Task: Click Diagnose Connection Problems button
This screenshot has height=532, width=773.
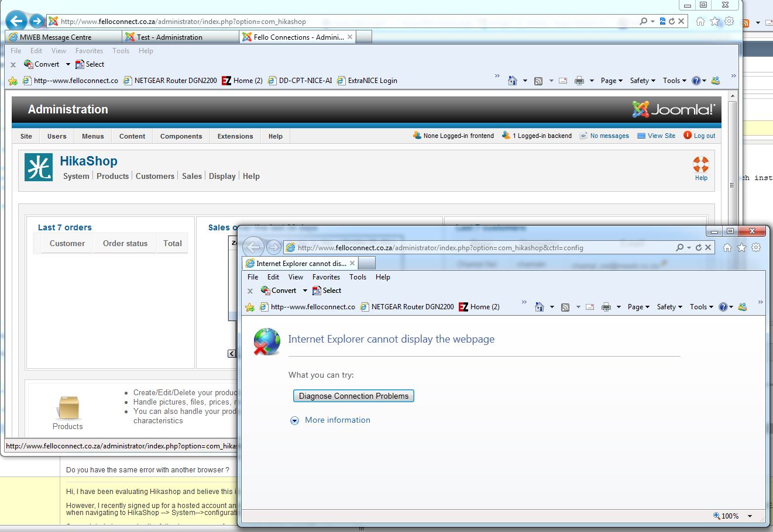Action: (x=353, y=396)
